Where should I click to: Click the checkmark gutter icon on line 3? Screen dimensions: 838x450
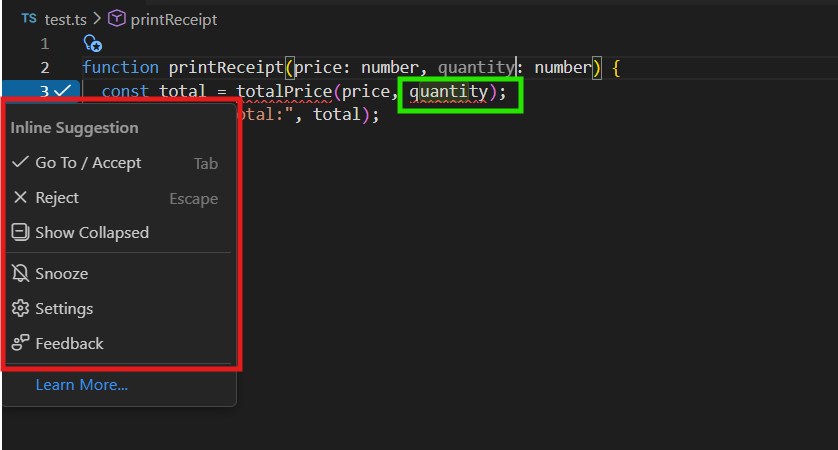pos(62,91)
